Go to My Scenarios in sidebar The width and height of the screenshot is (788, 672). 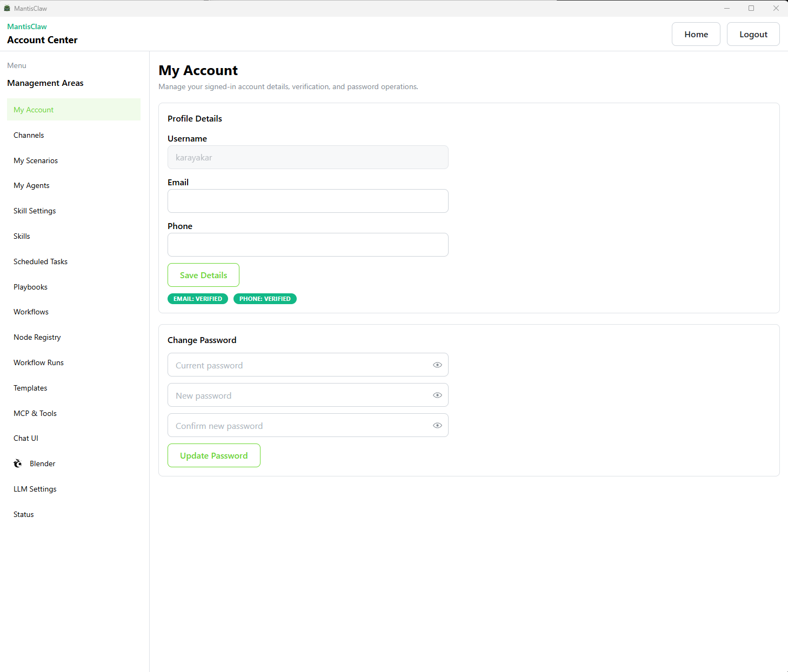[36, 160]
